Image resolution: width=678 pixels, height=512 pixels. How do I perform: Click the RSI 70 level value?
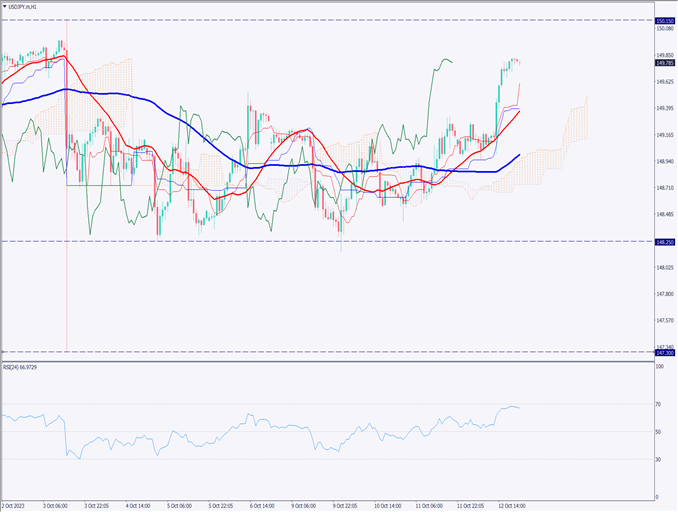(659, 404)
